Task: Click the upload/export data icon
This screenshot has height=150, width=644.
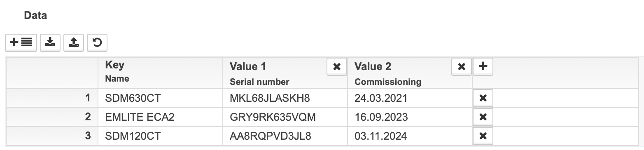Action: (x=74, y=42)
